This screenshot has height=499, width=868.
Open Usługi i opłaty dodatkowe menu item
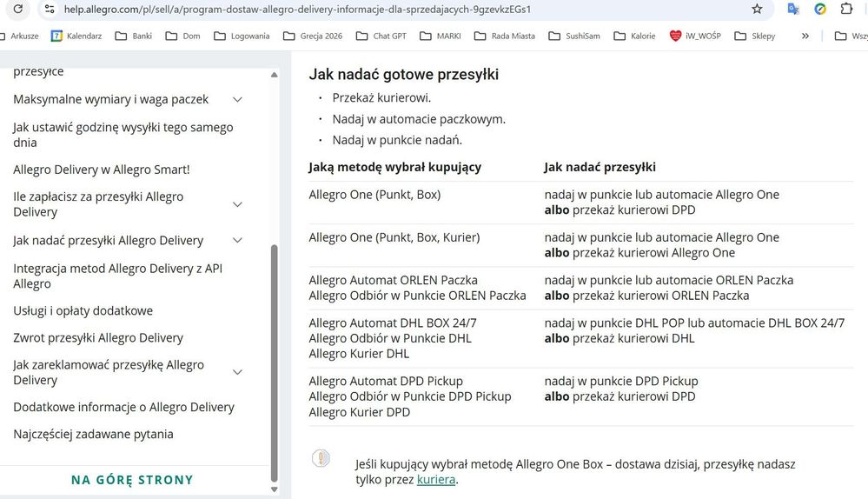point(83,310)
